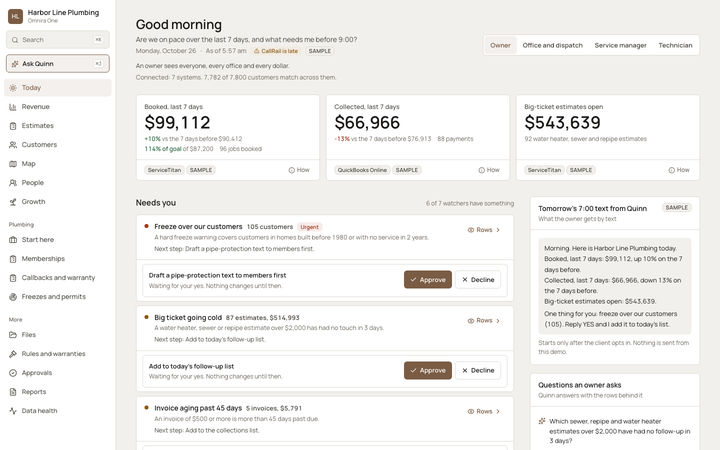
Task: Click the Files folder icon
Action: point(13,335)
